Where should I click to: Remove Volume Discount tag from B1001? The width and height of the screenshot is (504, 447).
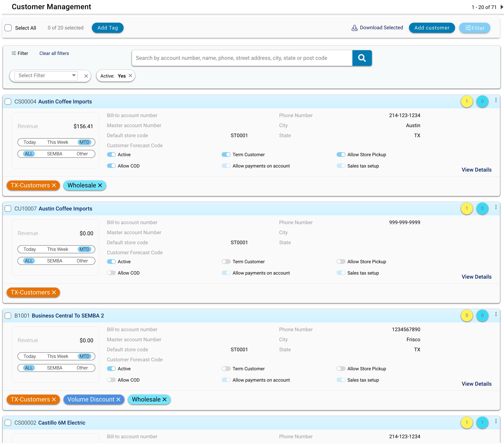(x=118, y=399)
